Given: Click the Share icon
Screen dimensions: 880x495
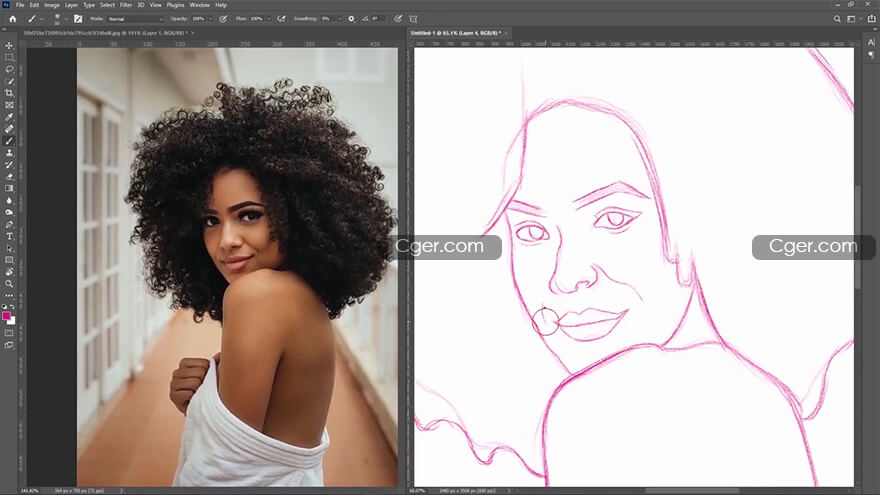Looking at the screenshot, I should point(871,19).
